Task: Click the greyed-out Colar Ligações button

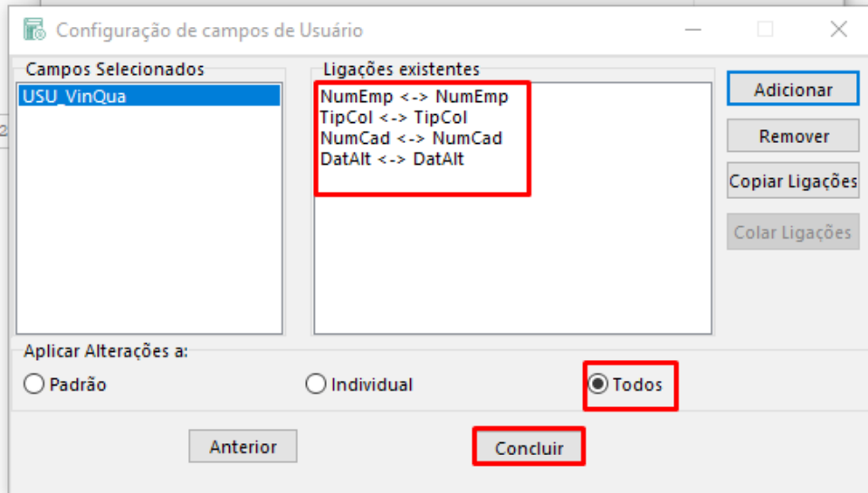Action: coord(792,232)
